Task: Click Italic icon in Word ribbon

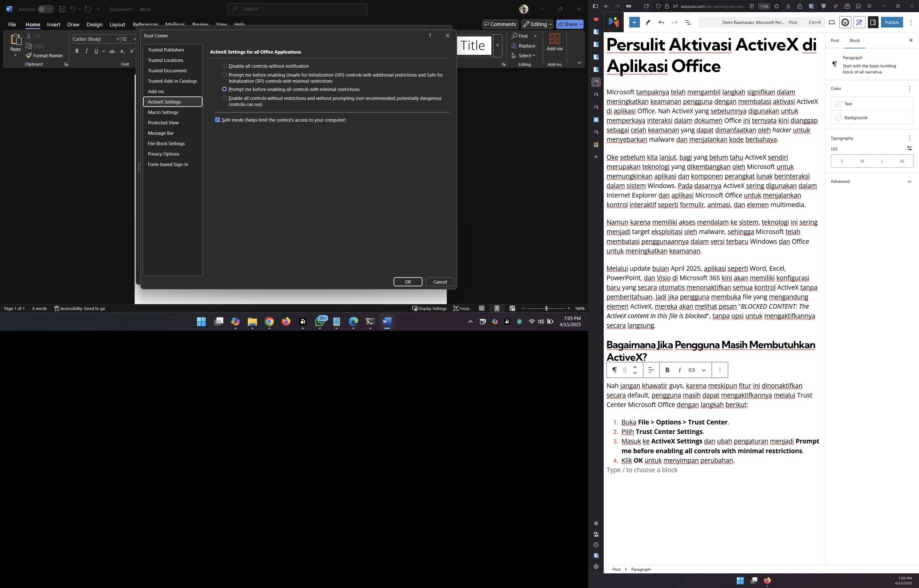Action: 87,51
